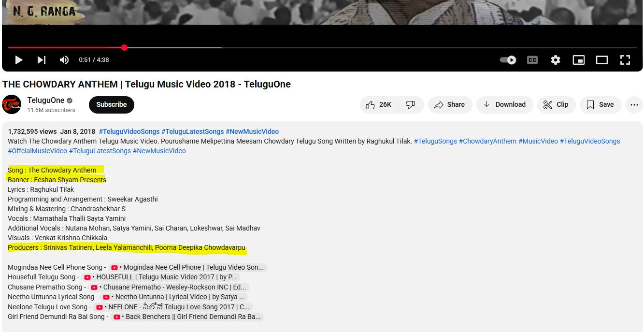Viewport: 644px width, 332px height.
Task: Skip to next video with Next icon
Action: click(x=42, y=60)
